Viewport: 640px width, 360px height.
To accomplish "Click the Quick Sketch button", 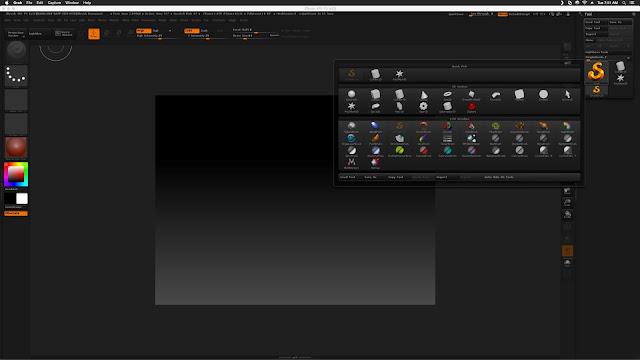I will (64, 34).
